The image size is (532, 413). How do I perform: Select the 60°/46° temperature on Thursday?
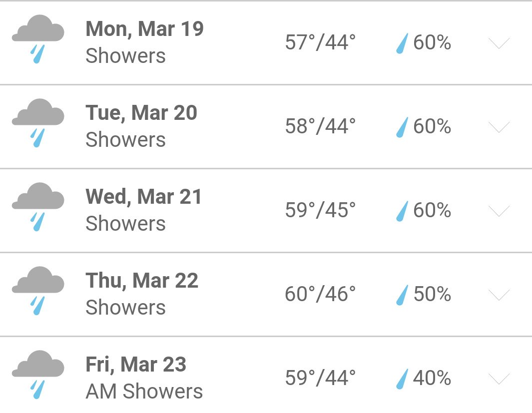pyautogui.click(x=320, y=294)
